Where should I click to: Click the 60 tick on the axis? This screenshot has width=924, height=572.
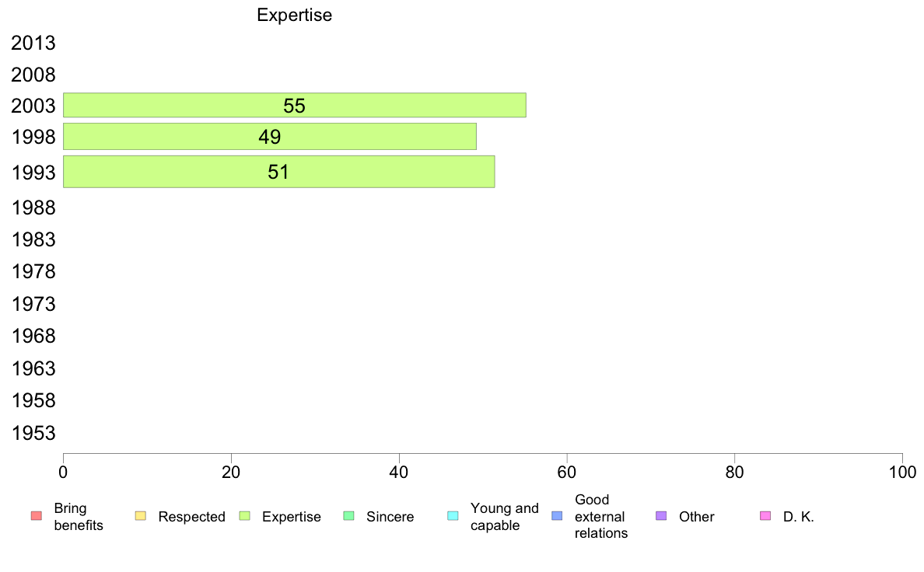[567, 472]
